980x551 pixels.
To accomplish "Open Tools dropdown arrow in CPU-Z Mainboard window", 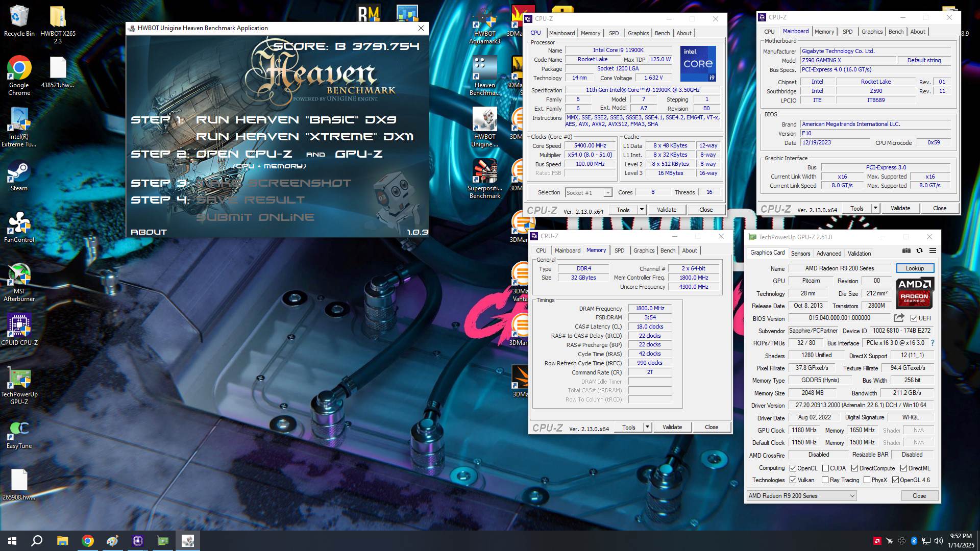I will tap(875, 208).
